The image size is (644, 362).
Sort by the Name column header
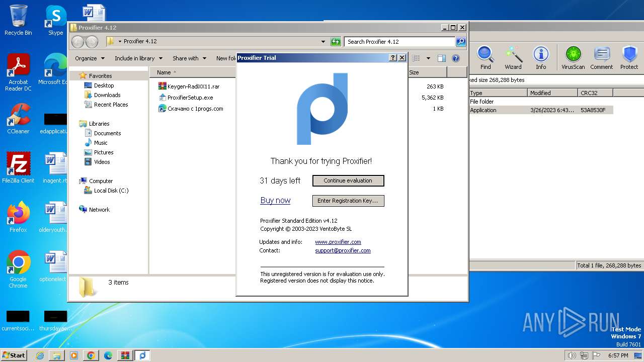[x=193, y=72]
